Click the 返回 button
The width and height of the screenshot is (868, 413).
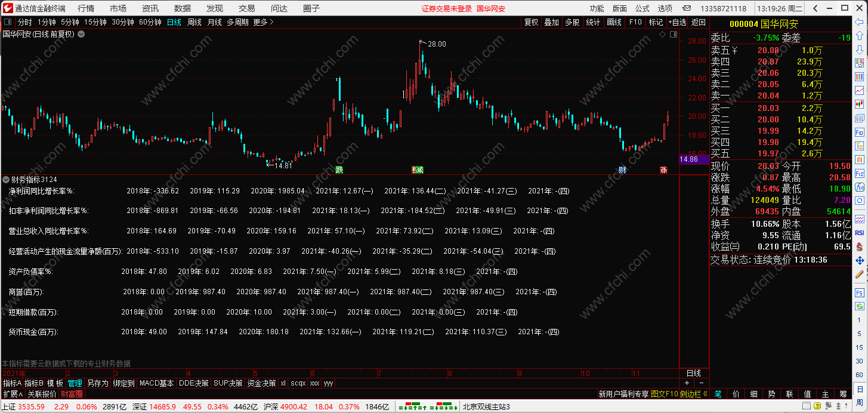[x=698, y=22]
